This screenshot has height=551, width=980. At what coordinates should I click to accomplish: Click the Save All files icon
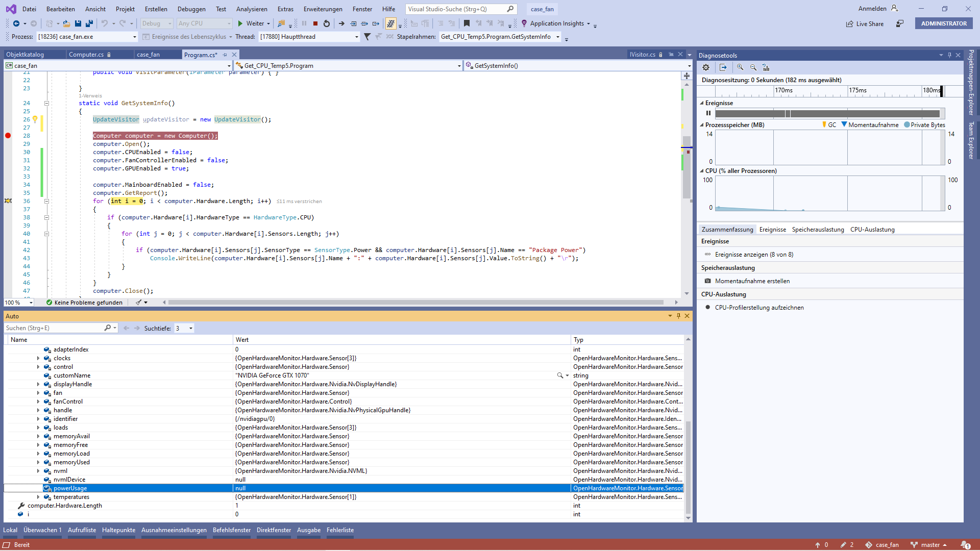pyautogui.click(x=89, y=23)
